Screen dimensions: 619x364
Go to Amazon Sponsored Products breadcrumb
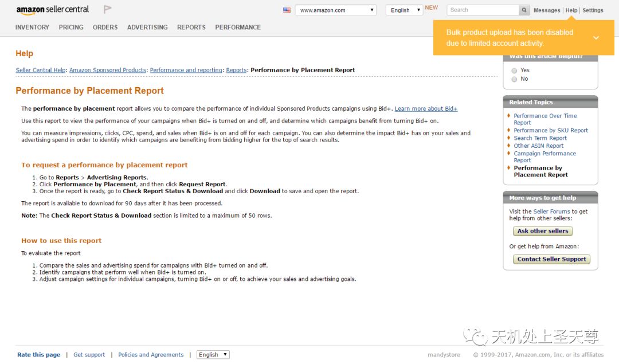pyautogui.click(x=108, y=70)
